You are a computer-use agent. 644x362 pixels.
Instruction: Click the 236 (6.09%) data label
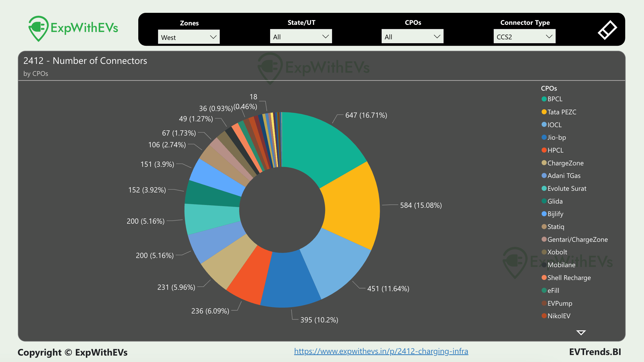coord(210,311)
